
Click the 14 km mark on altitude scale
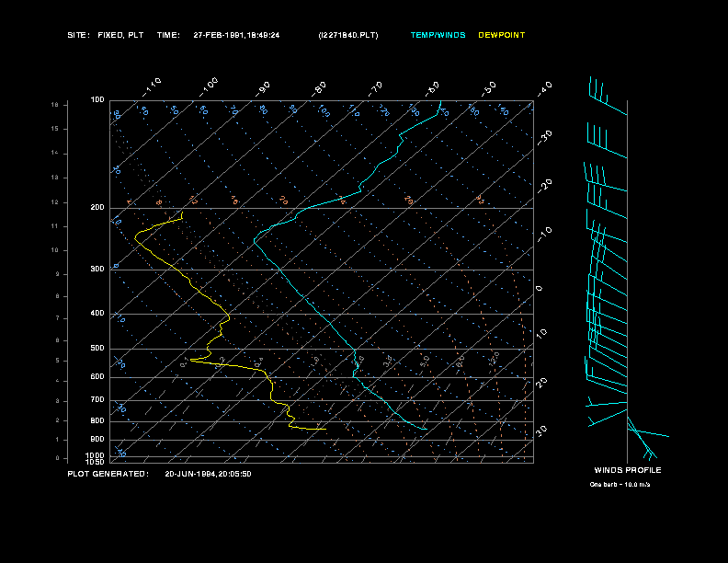tap(55, 153)
